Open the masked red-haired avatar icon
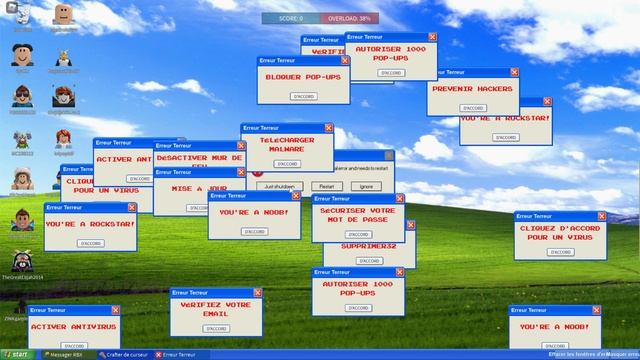This screenshot has width=640, height=360. click(x=63, y=96)
